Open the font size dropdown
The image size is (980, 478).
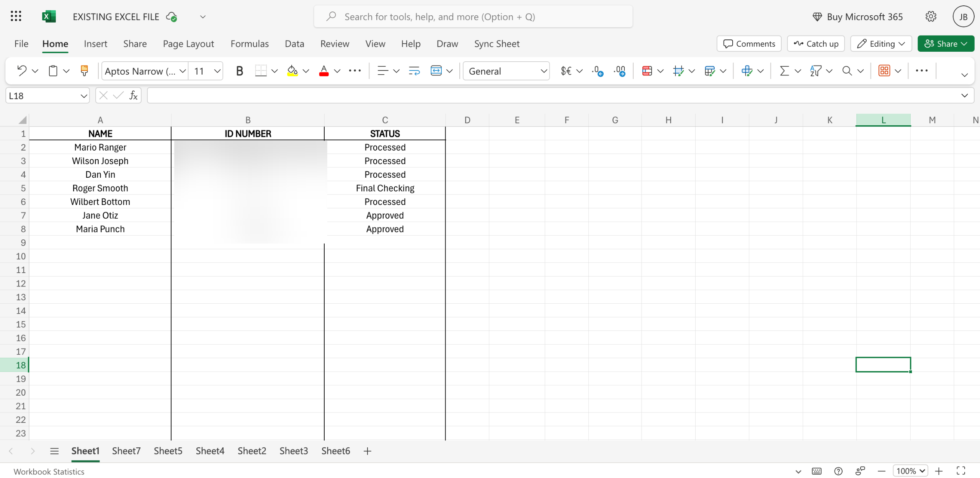coord(217,71)
